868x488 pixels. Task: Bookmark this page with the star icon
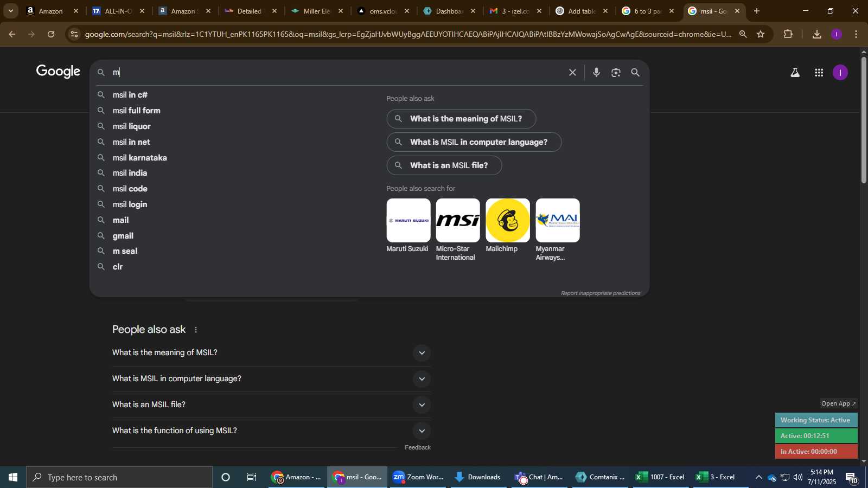pos(761,34)
